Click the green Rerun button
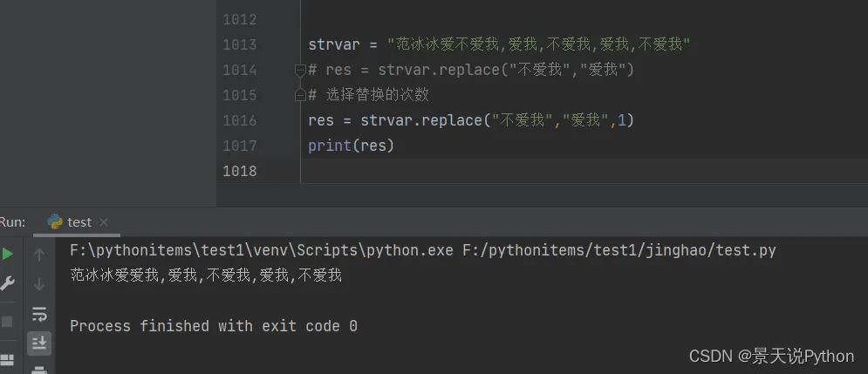 pyautogui.click(x=8, y=255)
